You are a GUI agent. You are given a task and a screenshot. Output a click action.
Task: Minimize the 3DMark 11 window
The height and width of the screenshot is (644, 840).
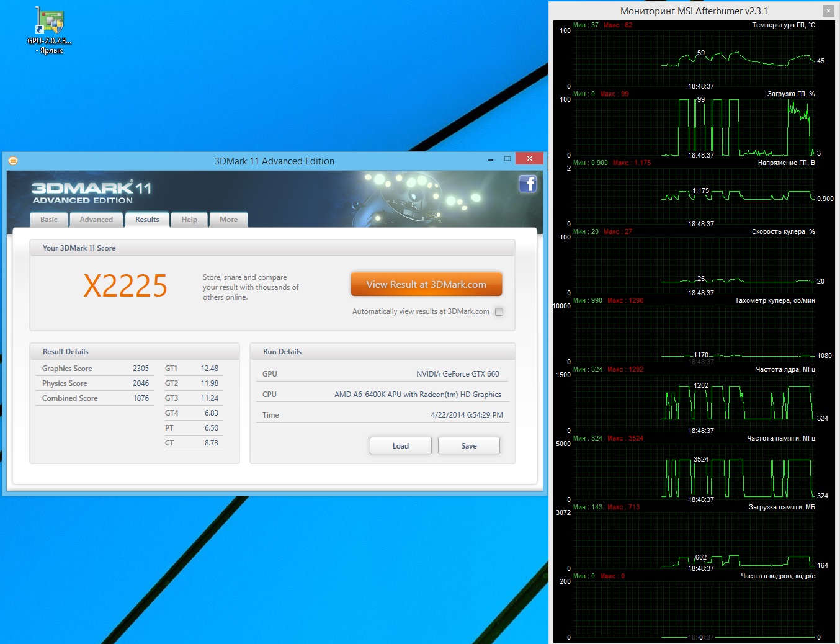point(491,159)
